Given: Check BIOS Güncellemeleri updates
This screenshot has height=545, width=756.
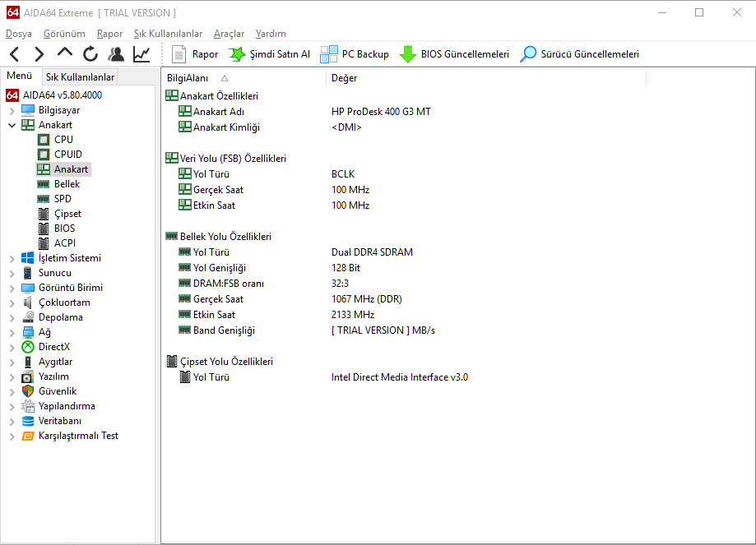Looking at the screenshot, I should 454,54.
